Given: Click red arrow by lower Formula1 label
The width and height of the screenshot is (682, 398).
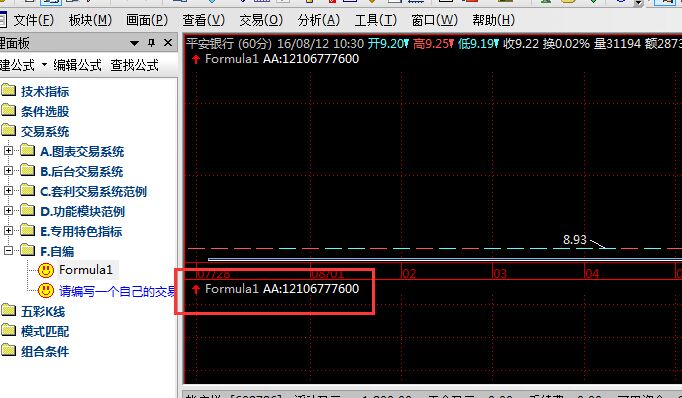Looking at the screenshot, I should [x=196, y=289].
